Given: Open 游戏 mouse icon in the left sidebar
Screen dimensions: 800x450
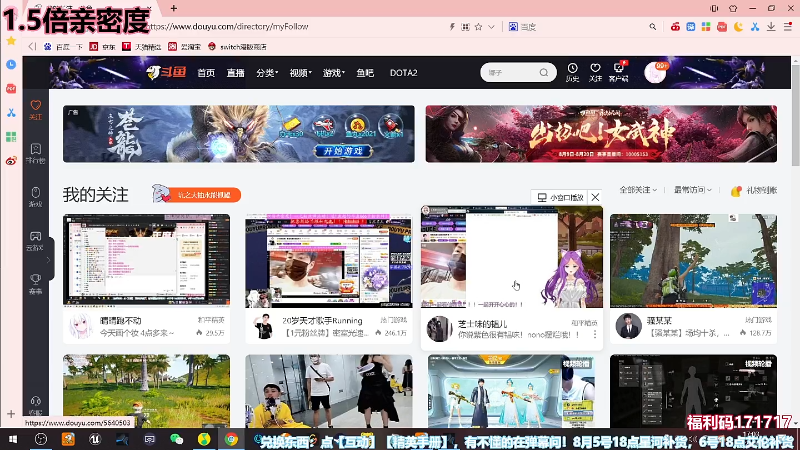Looking at the screenshot, I should coord(36,196).
